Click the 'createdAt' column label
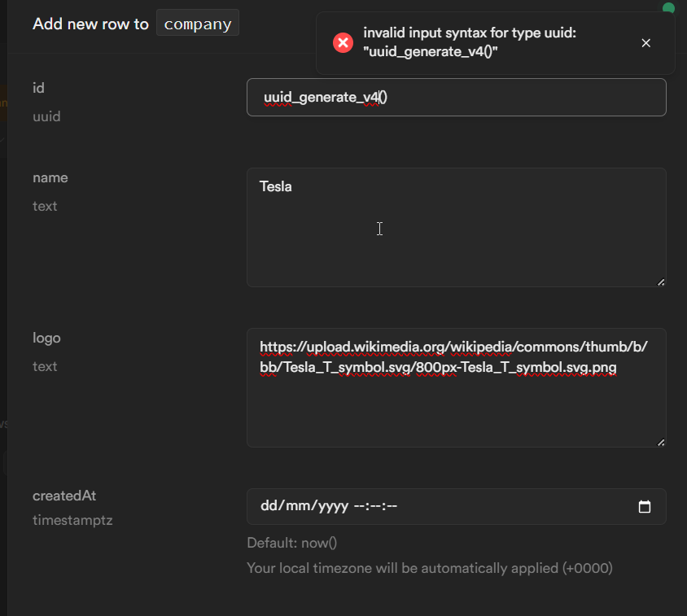 click(64, 496)
